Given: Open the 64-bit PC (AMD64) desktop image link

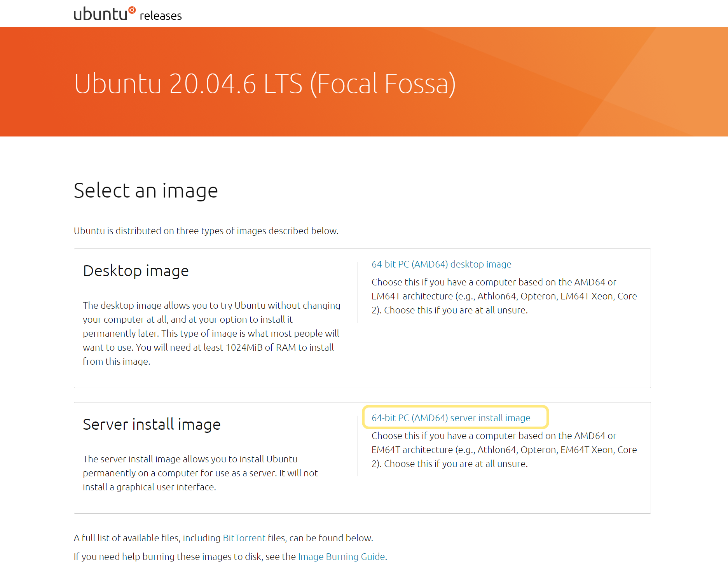Looking at the screenshot, I should point(441,264).
